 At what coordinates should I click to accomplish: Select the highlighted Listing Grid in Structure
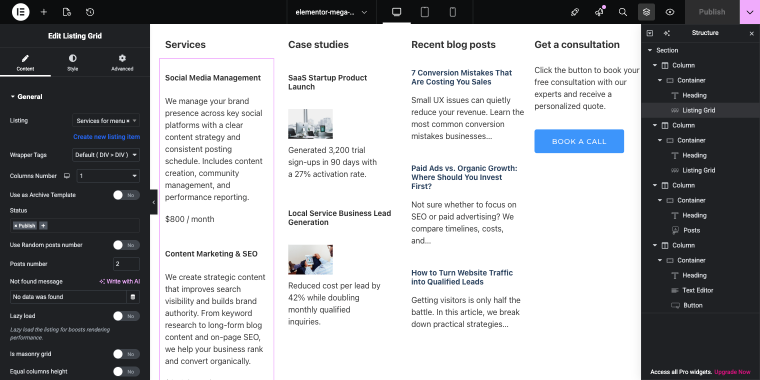pos(700,111)
